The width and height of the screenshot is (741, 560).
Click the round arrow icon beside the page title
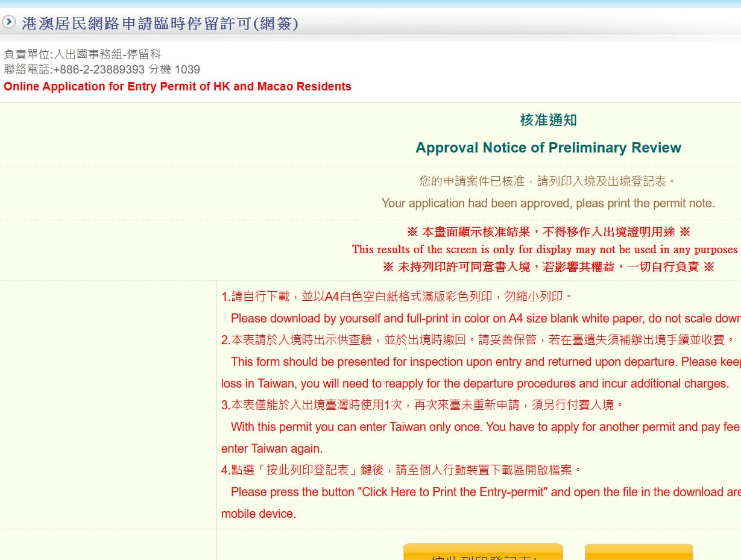[x=8, y=23]
